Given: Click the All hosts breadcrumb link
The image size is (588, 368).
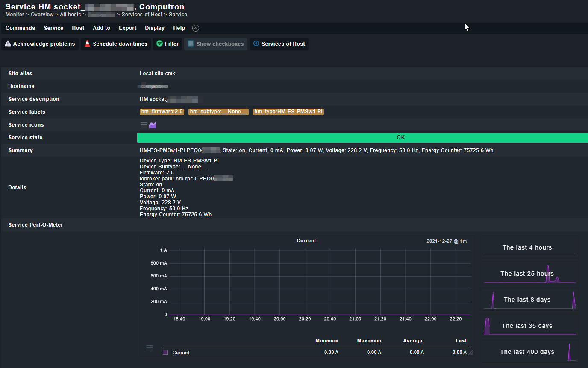Looking at the screenshot, I should click(71, 15).
